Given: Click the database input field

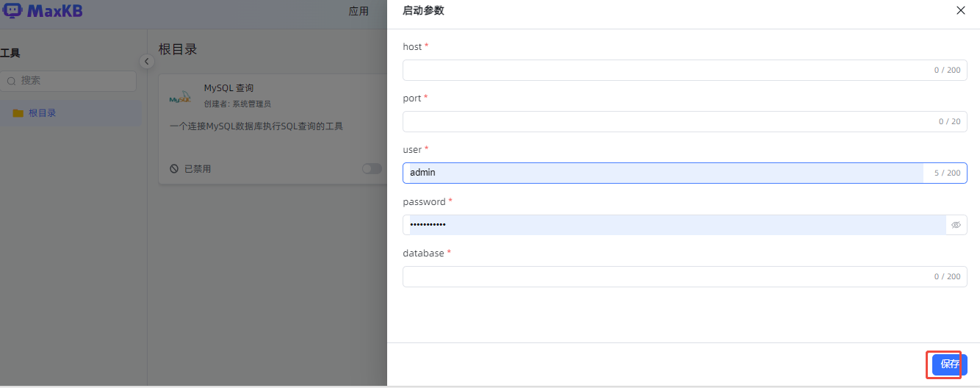Looking at the screenshot, I should pyautogui.click(x=685, y=276).
